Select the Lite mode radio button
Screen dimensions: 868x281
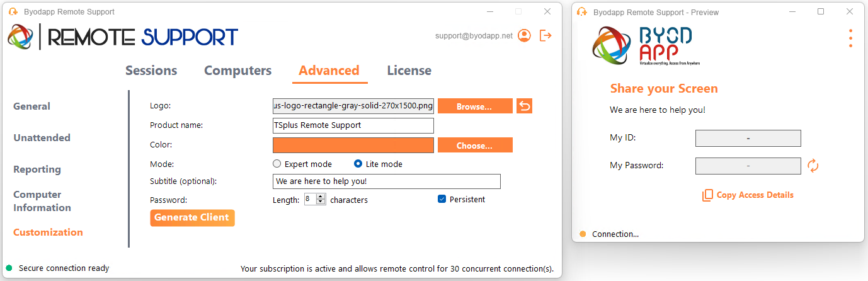[358, 164]
